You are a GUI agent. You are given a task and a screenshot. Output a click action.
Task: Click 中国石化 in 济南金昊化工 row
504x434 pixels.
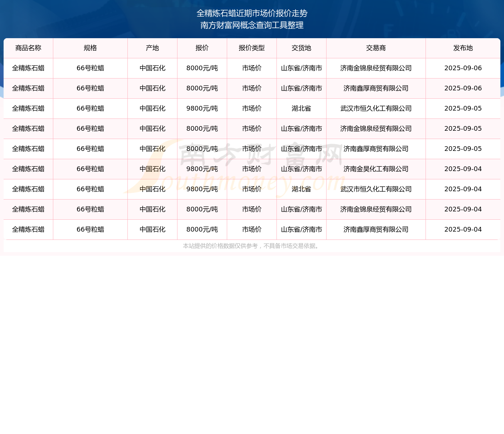[153, 169]
